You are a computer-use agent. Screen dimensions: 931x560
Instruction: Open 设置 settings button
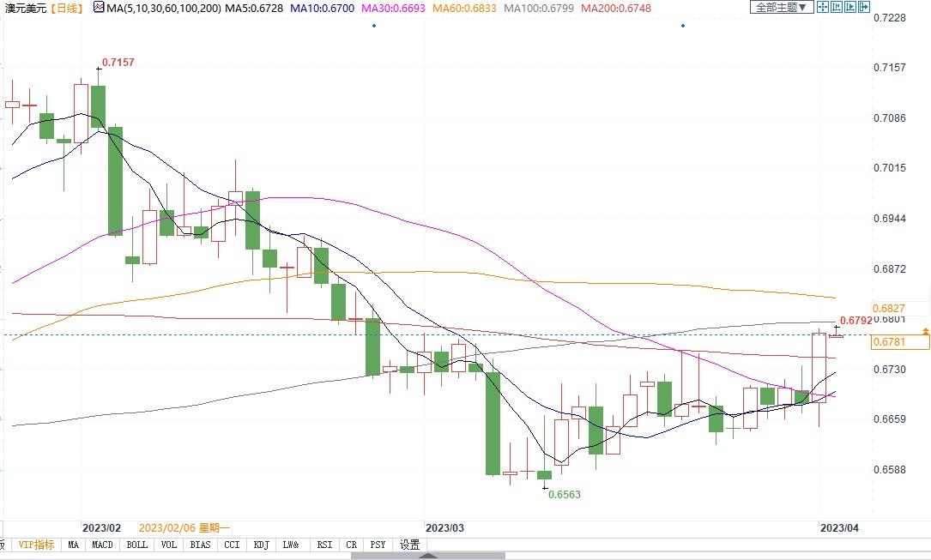pyautogui.click(x=410, y=545)
